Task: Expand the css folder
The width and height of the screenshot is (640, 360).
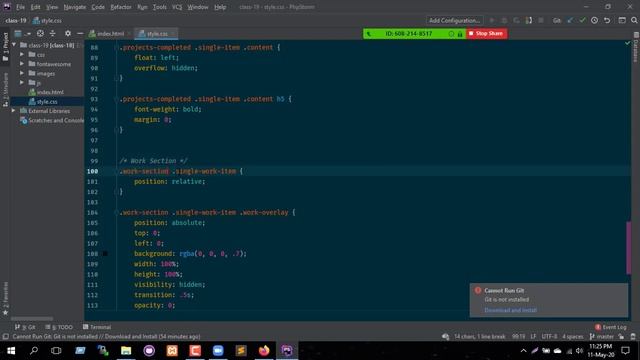Action: point(22,54)
